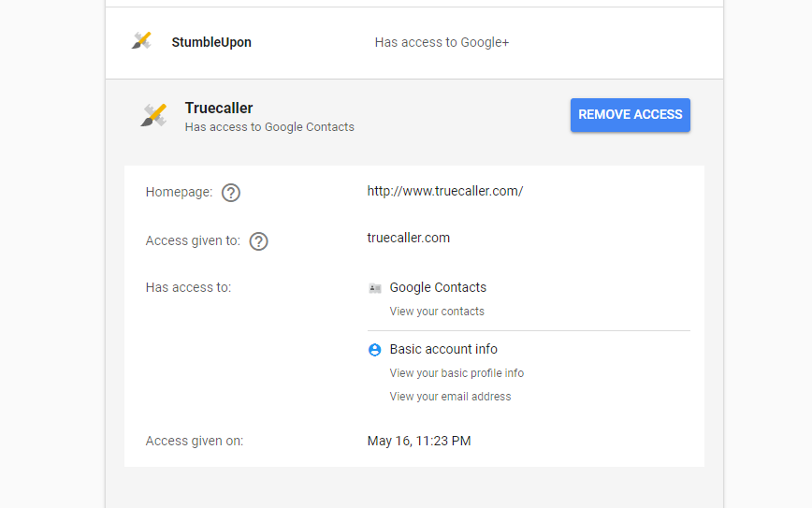812x508 pixels.
Task: Click the StumbleUpon app icon
Action: [141, 40]
